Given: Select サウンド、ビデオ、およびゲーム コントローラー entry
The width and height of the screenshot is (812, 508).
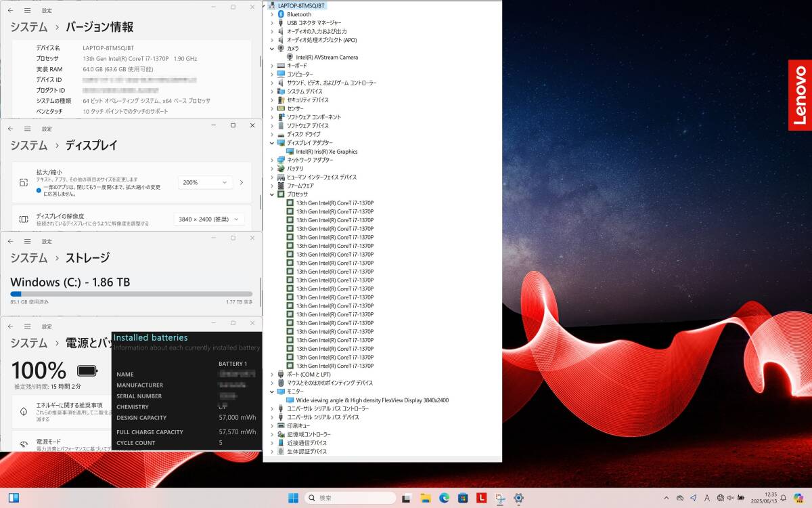Looking at the screenshot, I should click(332, 83).
